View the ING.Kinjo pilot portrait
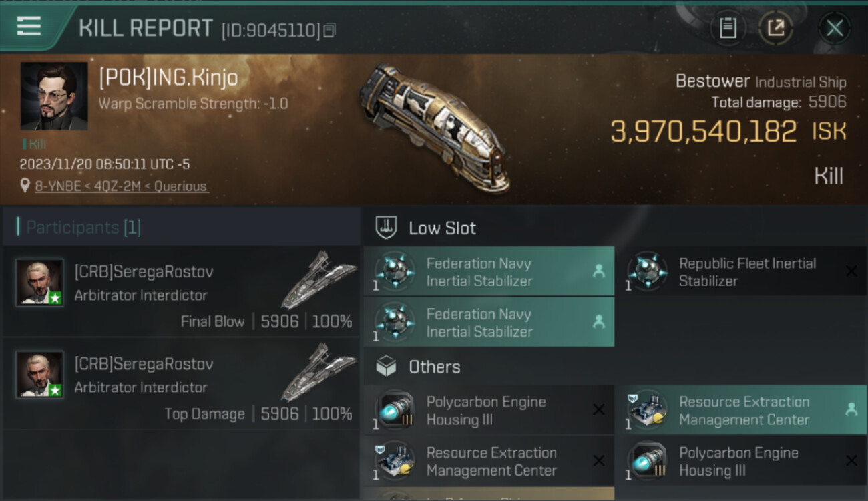868x501 pixels. (54, 96)
